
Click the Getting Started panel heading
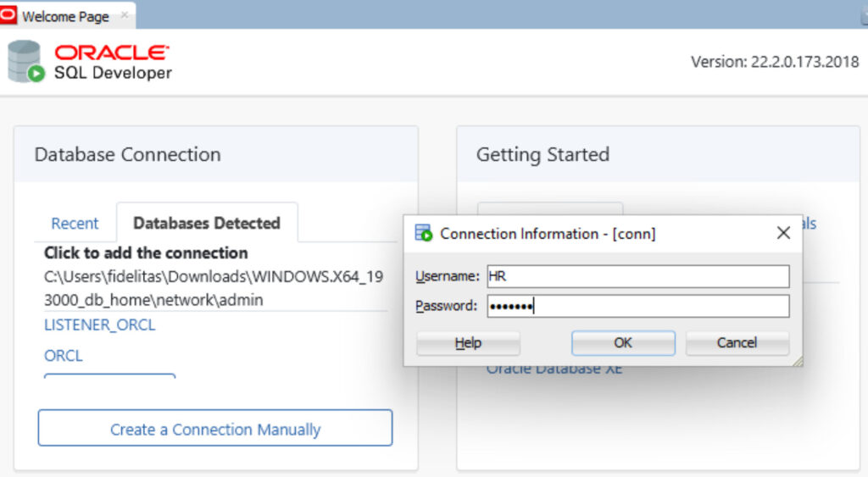point(543,154)
